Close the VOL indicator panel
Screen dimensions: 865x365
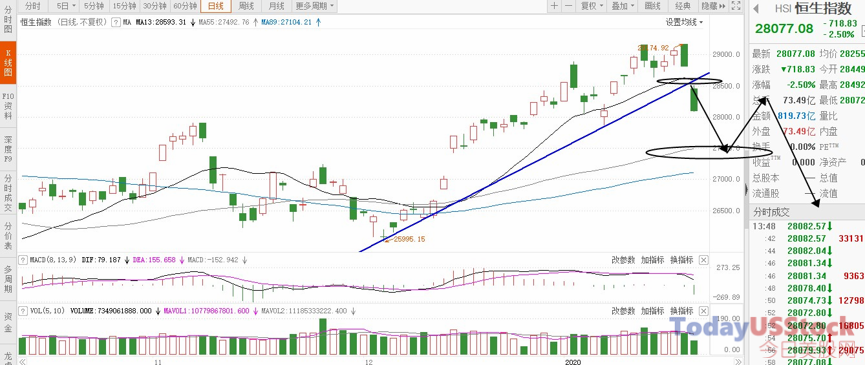(703, 310)
